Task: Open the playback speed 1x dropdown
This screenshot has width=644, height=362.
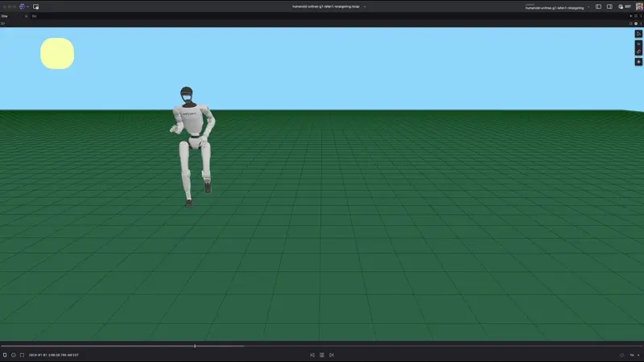Action: click(634, 355)
